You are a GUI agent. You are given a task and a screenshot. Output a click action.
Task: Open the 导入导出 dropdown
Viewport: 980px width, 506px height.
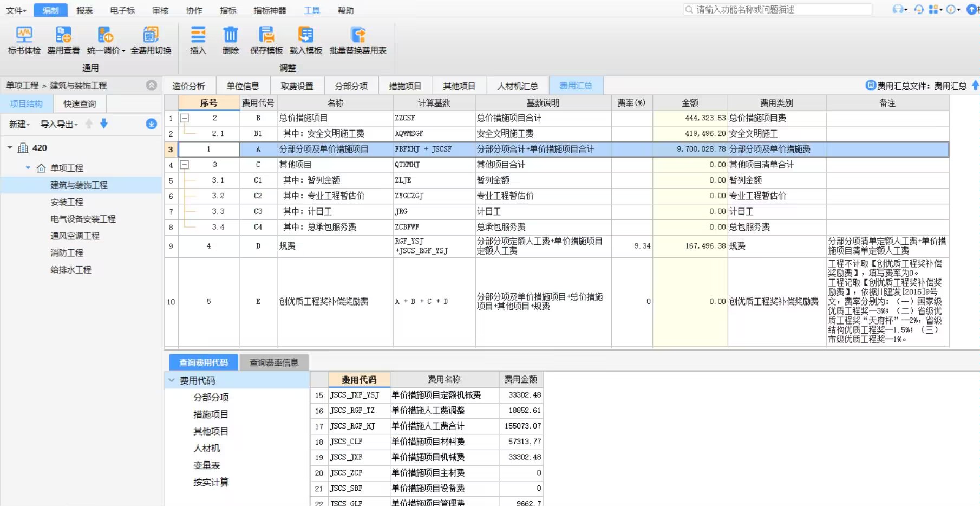pyautogui.click(x=59, y=124)
